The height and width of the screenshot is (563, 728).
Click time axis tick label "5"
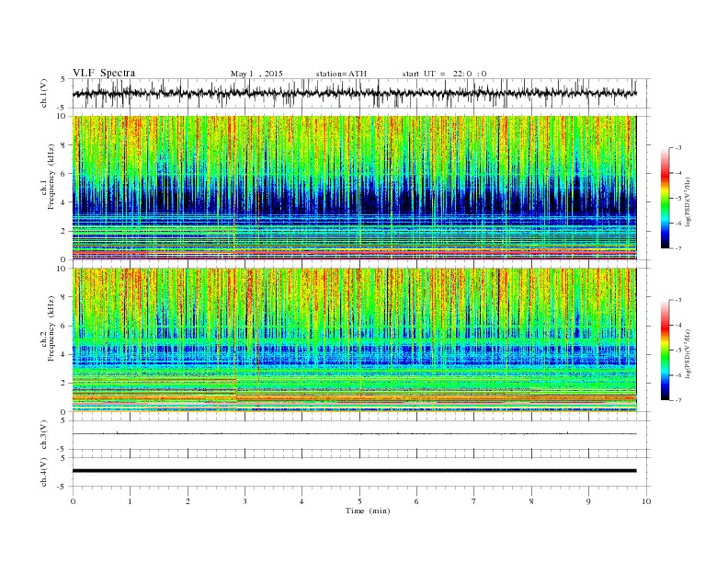point(359,501)
